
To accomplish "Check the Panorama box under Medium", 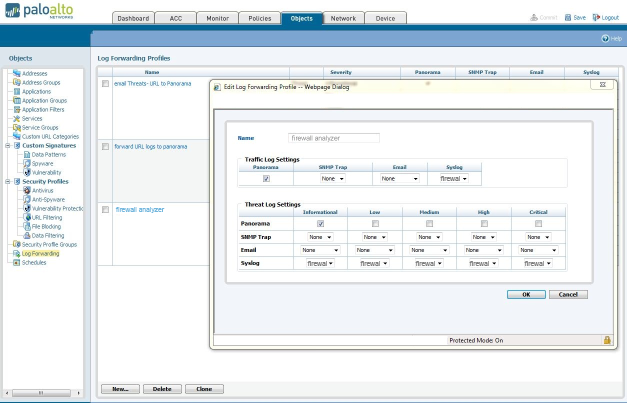I will click(430, 223).
